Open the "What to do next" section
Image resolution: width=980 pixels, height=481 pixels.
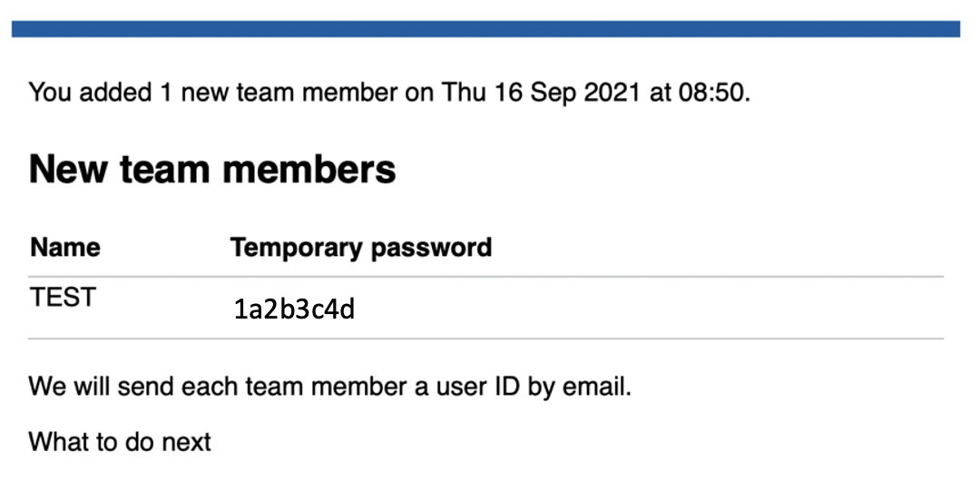coord(120,442)
